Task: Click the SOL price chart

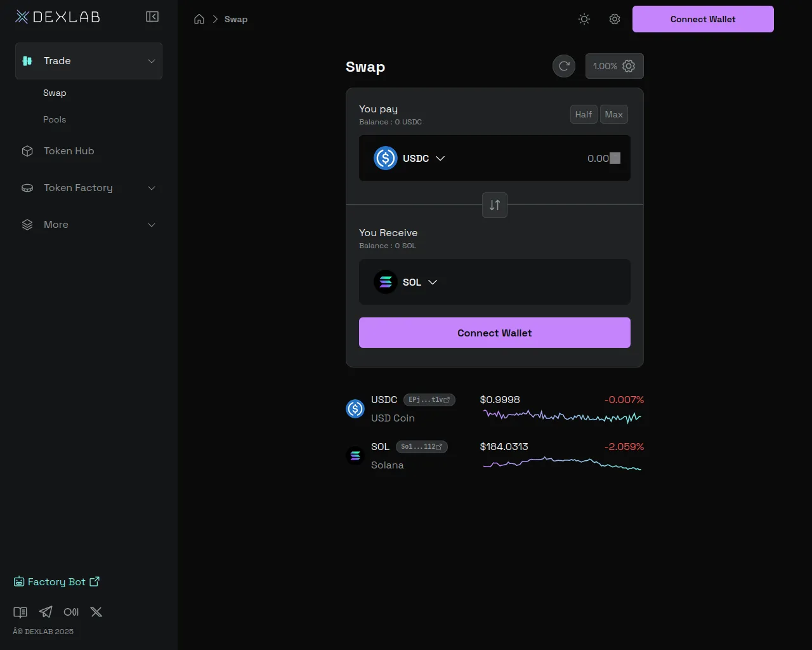Action: (562, 463)
